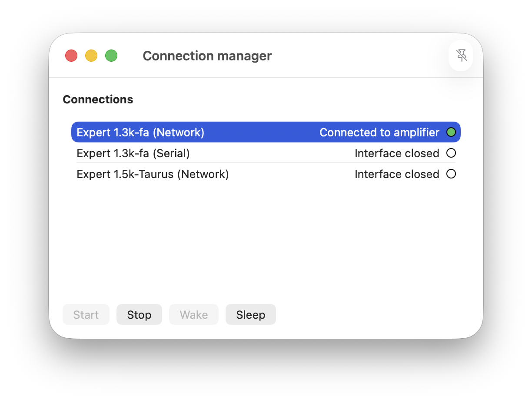Select the Expert 1.3k-fa (Network) connection
This screenshot has width=532, height=403.
tap(266, 132)
